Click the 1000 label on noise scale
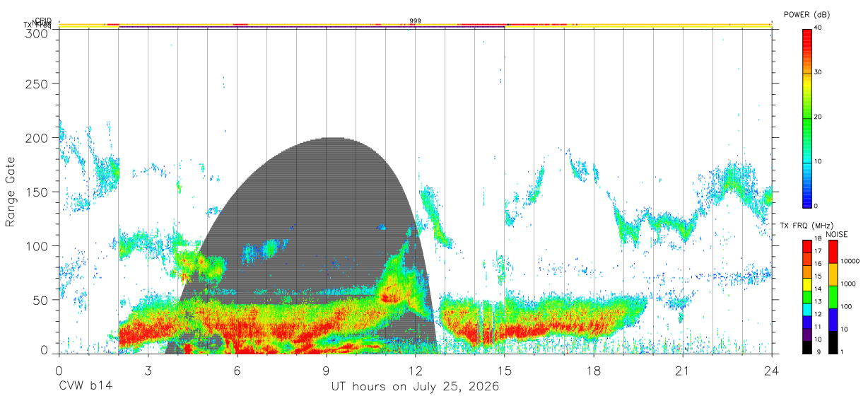 coord(850,284)
